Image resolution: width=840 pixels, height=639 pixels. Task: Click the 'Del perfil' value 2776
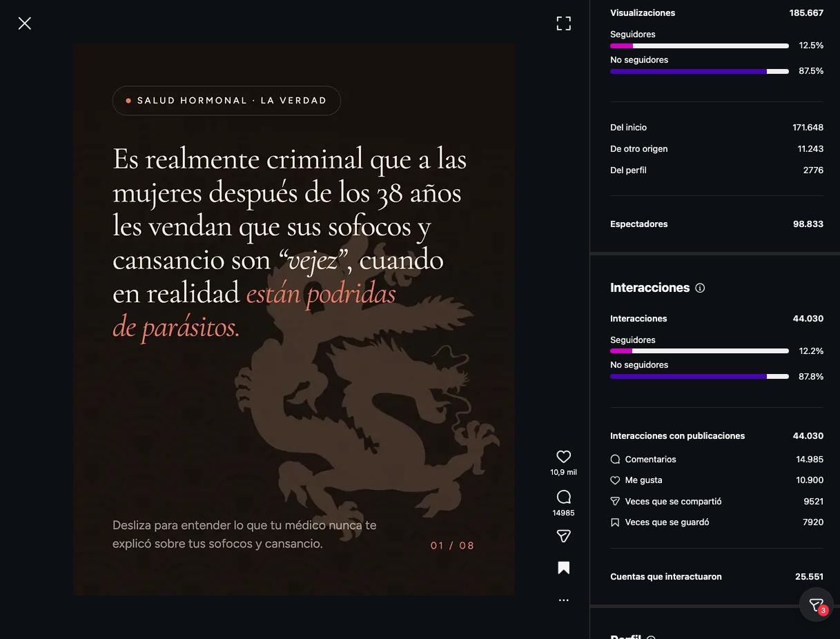814,170
